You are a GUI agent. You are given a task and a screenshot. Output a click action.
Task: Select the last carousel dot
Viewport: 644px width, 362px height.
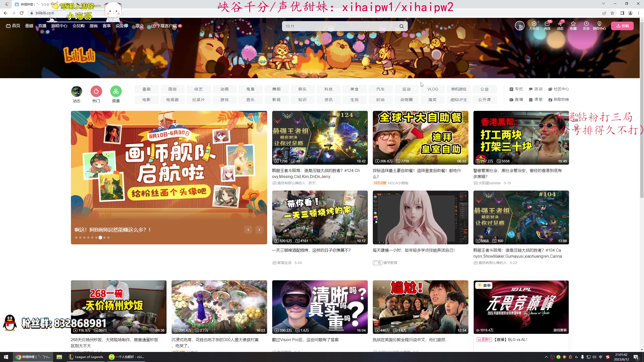coord(108,238)
